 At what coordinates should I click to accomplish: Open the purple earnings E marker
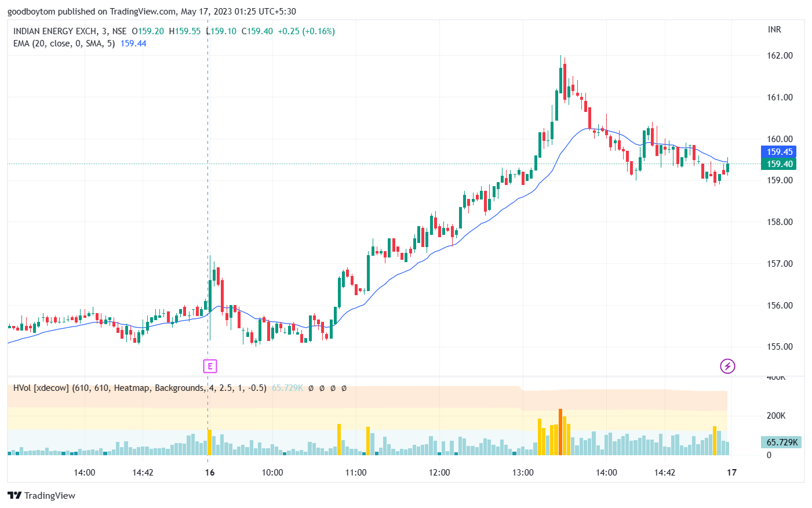tap(210, 366)
